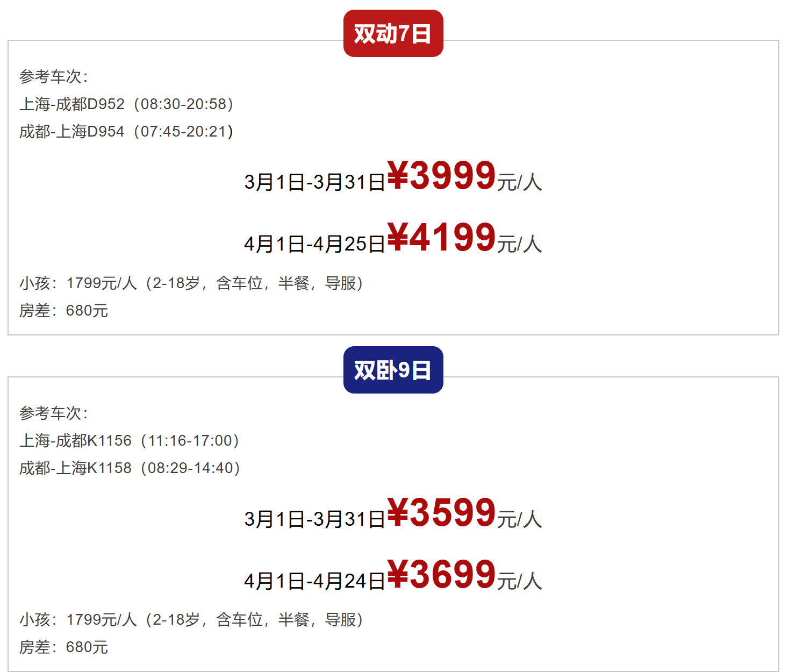Click the 3月1日-3月31日 date beside ¥3599
The width and height of the screenshot is (789, 672).
click(x=314, y=519)
